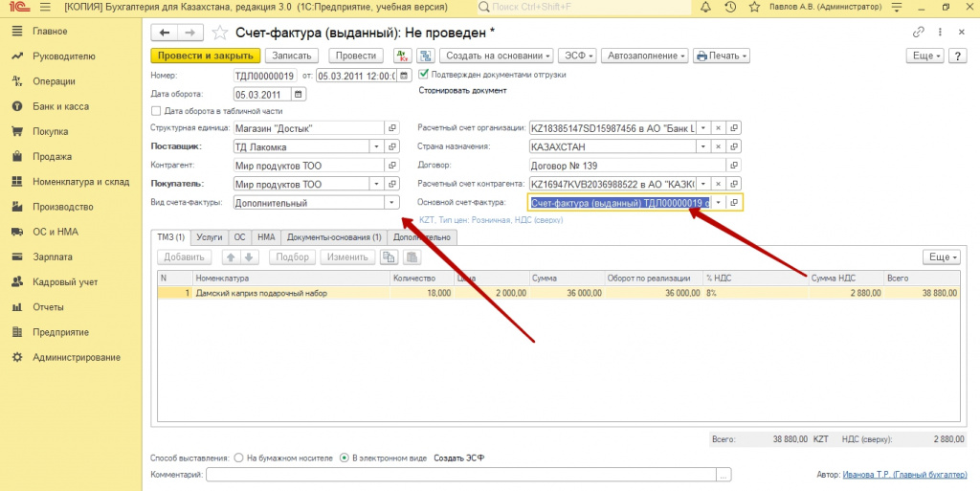The width and height of the screenshot is (980, 491).
Task: Click Провести и закрыть button
Action: coord(205,56)
